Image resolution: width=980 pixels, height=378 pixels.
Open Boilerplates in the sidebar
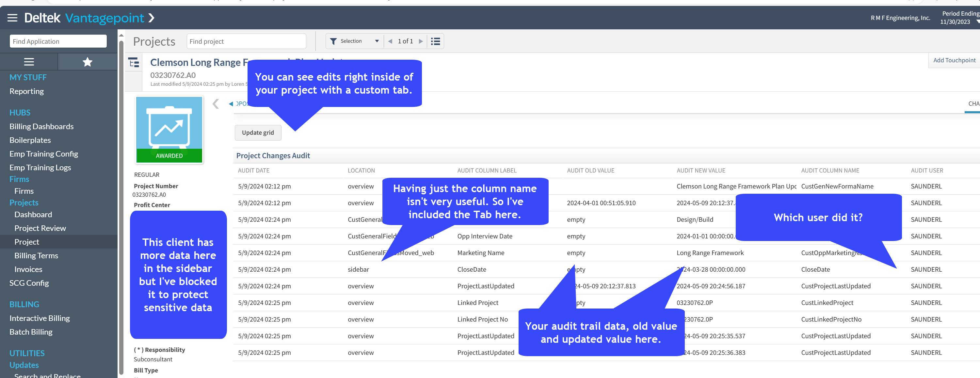tap(30, 140)
